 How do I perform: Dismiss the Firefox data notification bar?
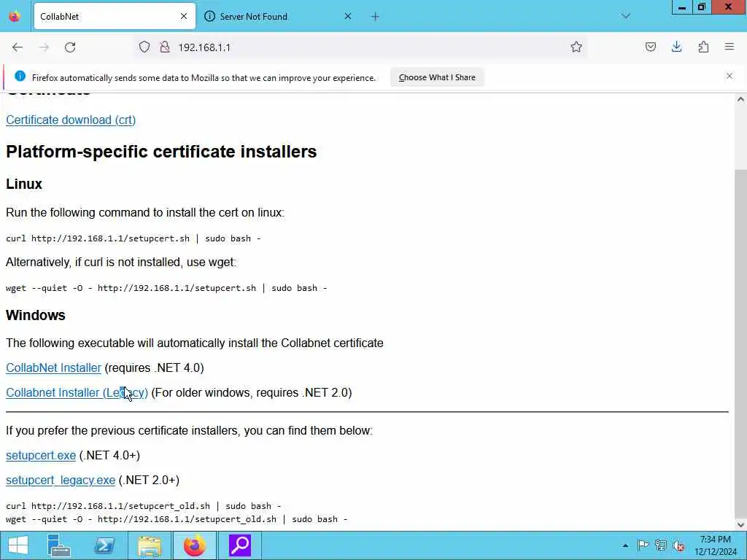coord(729,76)
